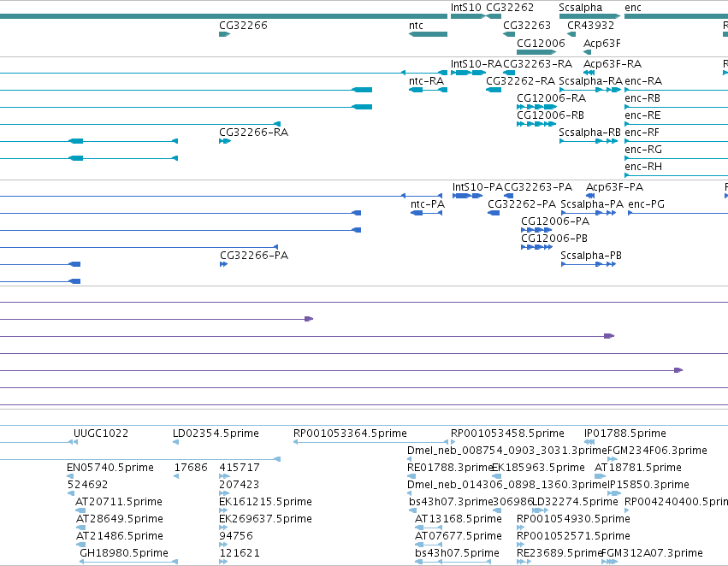Select transcript Acp63F-RA
Viewport: 728px width, 566px height.
click(613, 63)
